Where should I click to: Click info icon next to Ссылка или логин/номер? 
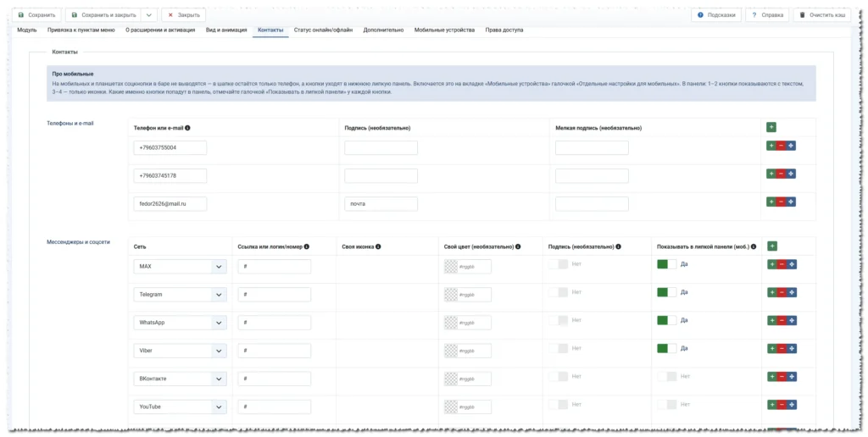click(307, 246)
